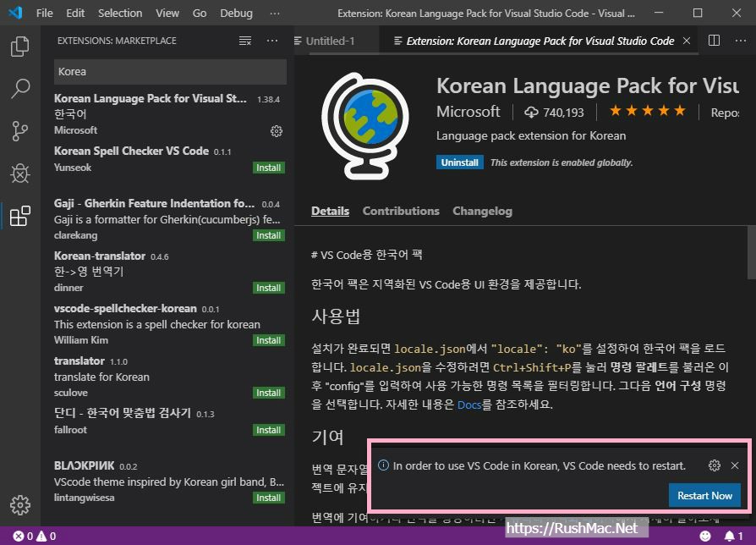Dismiss the restart notification
This screenshot has width=756, height=545.
click(x=735, y=465)
